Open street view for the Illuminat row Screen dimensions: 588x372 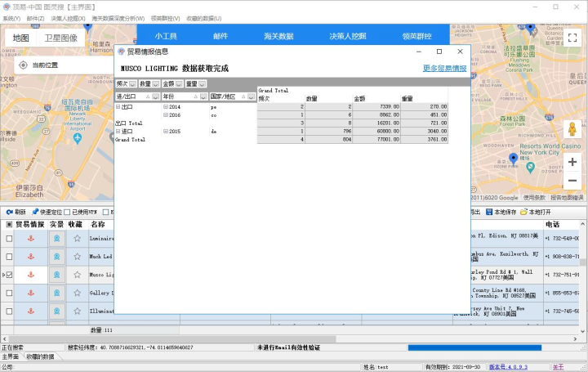click(56, 311)
